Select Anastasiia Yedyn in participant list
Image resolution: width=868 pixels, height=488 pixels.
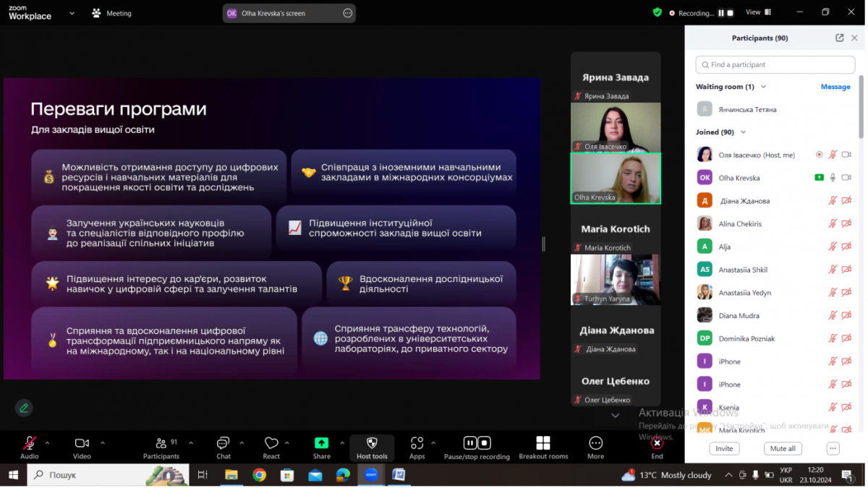coord(772,293)
